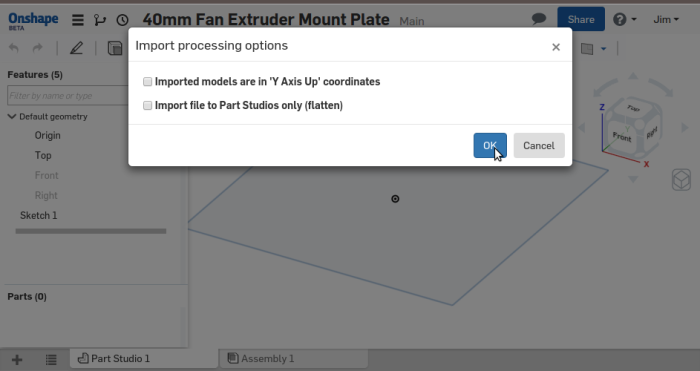
Task: Click the add tab plus icon
Action: pyautogui.click(x=17, y=359)
